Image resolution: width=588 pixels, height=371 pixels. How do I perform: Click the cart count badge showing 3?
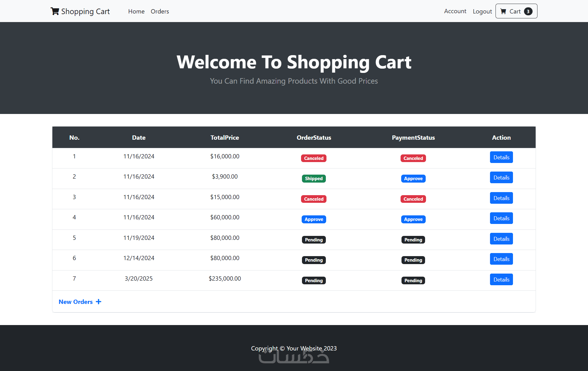click(528, 11)
